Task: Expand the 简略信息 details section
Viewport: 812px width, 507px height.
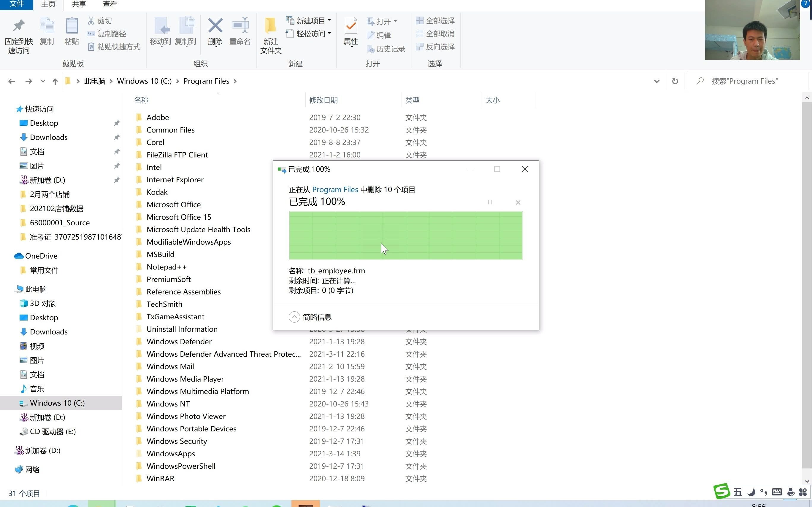Action: point(294,317)
